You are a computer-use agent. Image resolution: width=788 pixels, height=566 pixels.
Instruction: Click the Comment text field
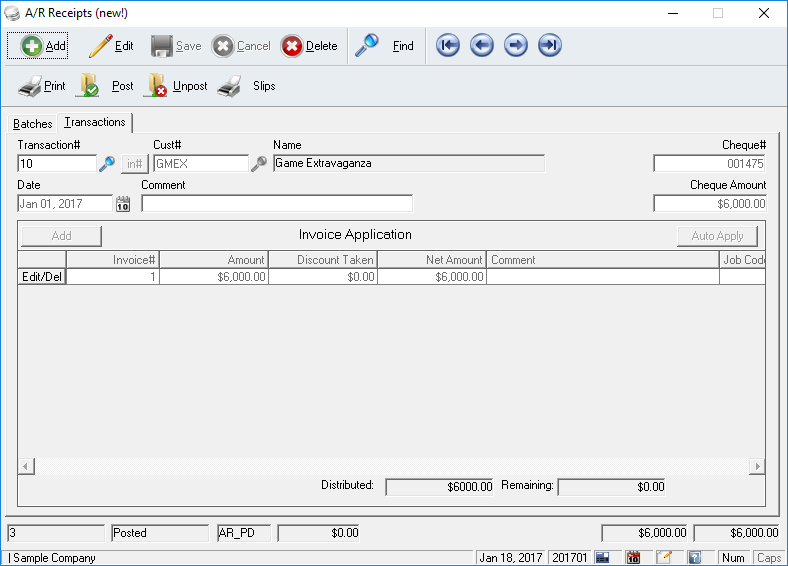click(x=277, y=204)
